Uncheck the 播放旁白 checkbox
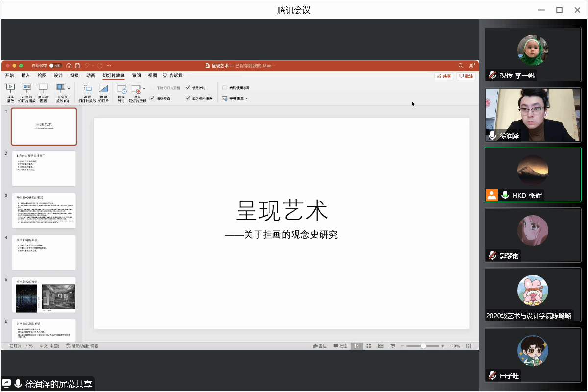Screen dimensions: 588x392 152,98
